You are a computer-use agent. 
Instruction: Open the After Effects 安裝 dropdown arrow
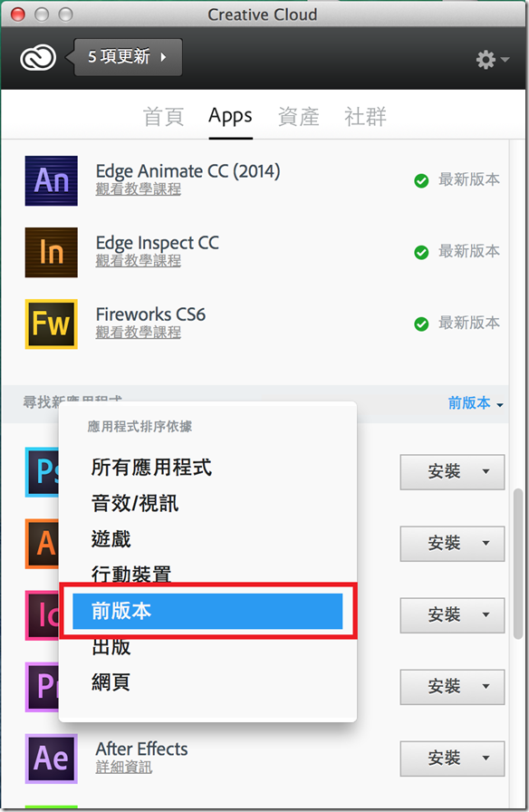pos(486,759)
